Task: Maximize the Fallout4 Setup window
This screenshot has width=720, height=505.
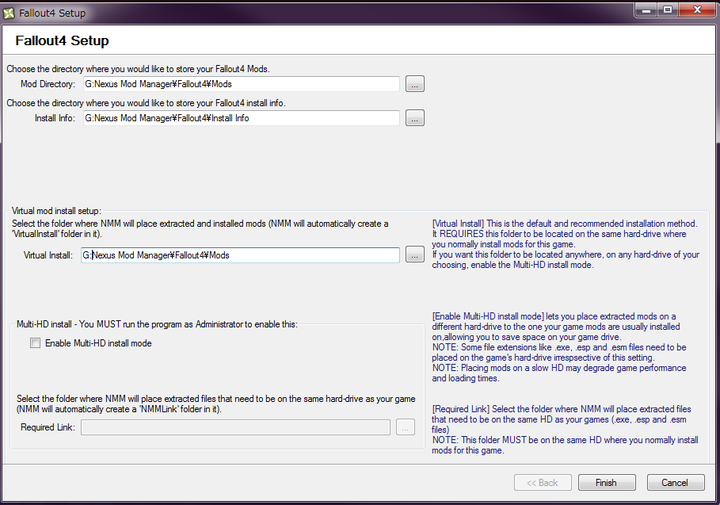Action: click(x=668, y=10)
